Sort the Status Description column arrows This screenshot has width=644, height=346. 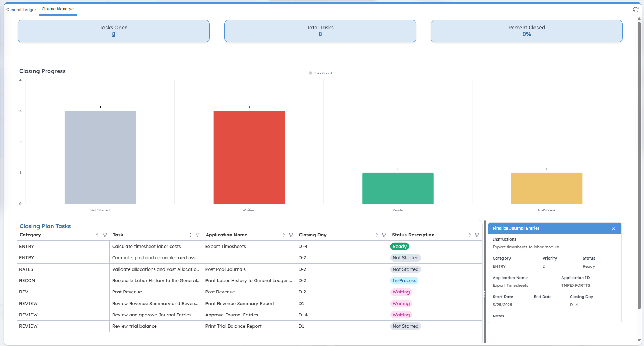click(470, 235)
